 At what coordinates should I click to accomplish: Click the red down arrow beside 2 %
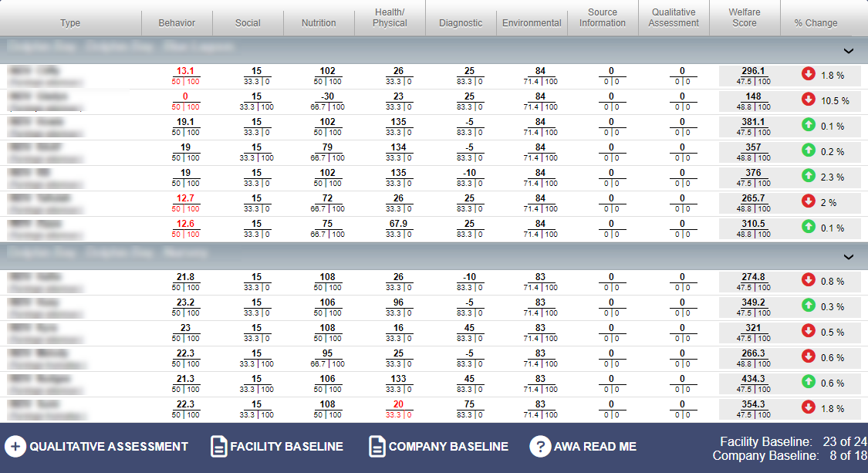point(809,201)
